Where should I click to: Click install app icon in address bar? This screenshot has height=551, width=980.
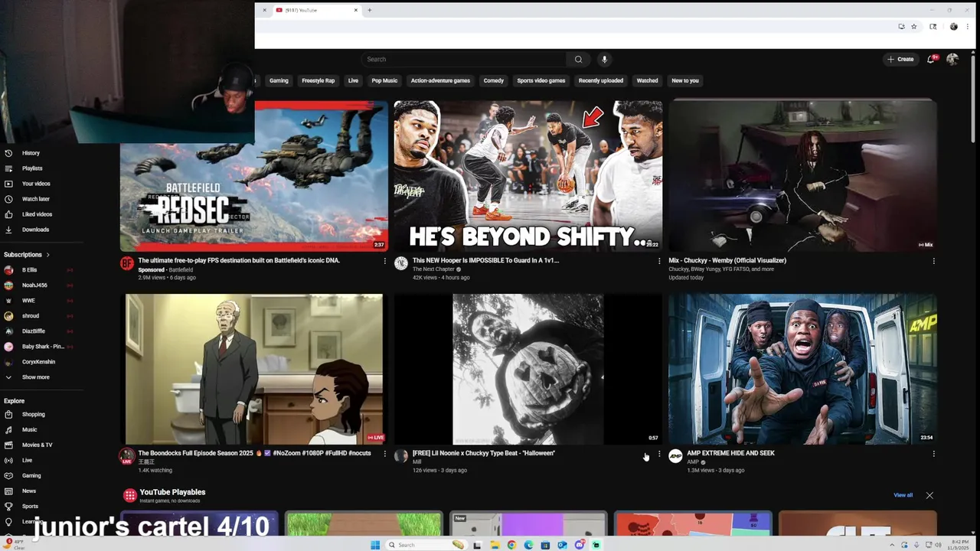coord(901,27)
